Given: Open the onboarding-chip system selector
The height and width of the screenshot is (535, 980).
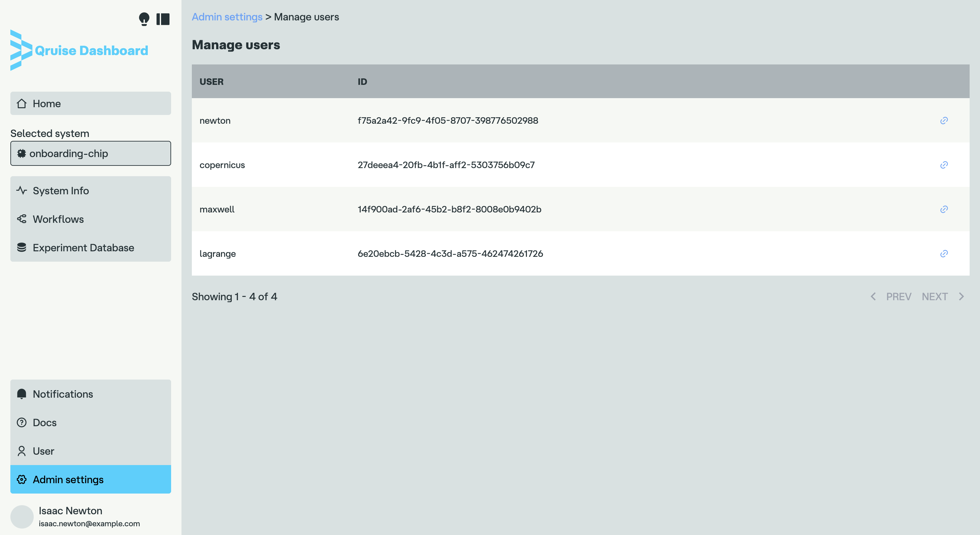Looking at the screenshot, I should click(90, 153).
